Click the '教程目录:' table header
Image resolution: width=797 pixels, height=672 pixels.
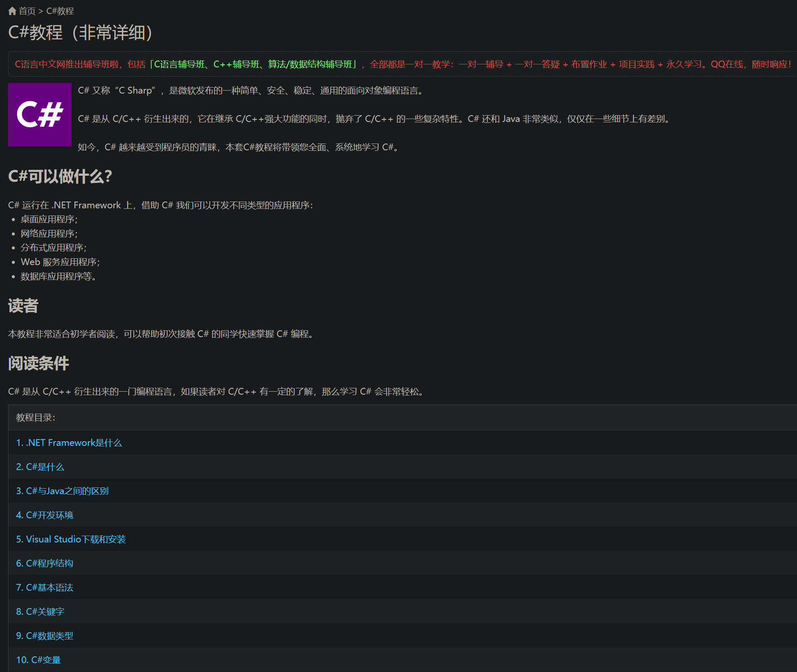coord(402,418)
